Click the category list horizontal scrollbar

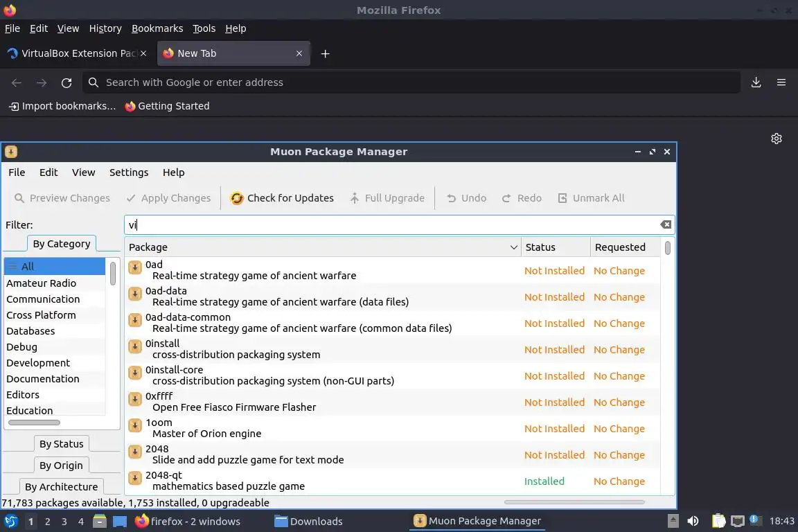(34, 423)
